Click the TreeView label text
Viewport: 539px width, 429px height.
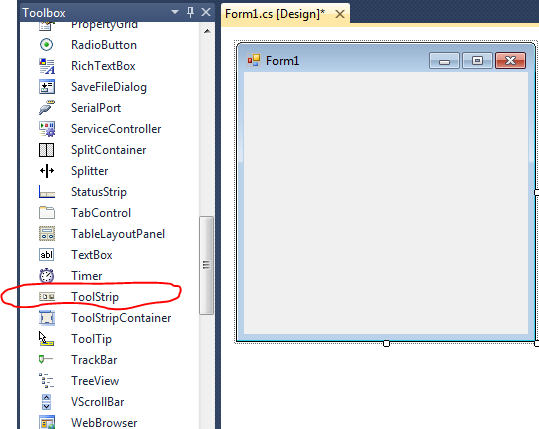(x=95, y=381)
